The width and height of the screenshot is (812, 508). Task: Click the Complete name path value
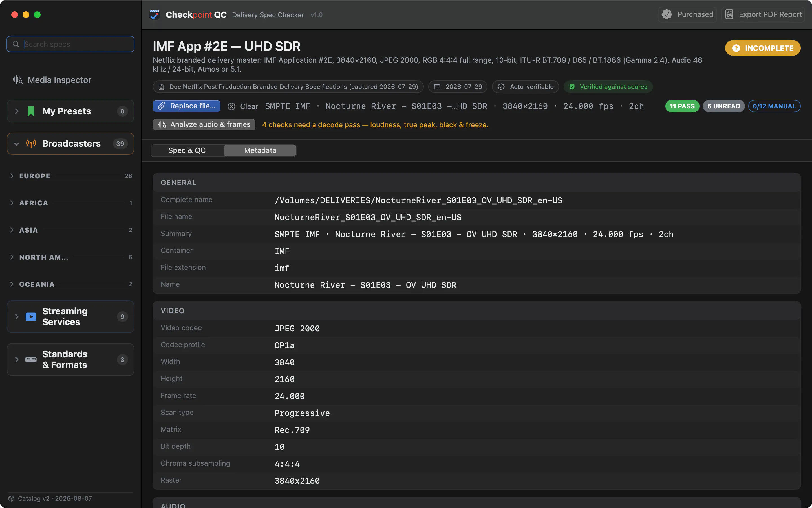click(418, 200)
